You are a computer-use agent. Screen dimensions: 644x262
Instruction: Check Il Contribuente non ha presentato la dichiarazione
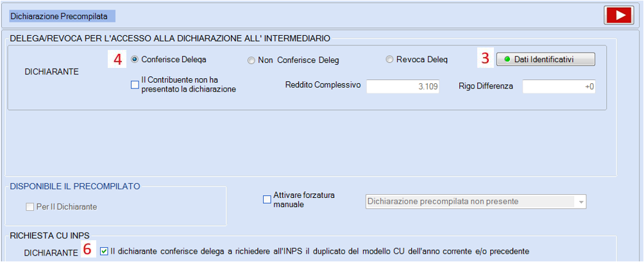(x=135, y=85)
